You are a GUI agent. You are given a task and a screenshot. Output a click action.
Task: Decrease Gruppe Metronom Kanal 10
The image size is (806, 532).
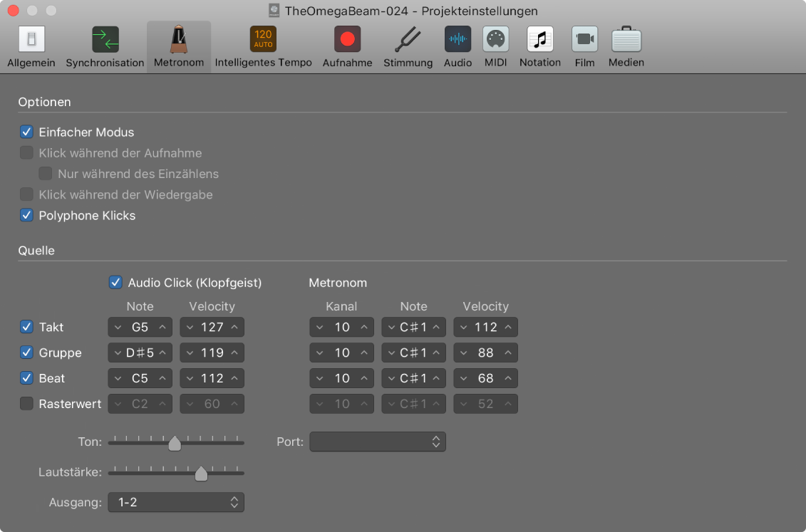[320, 353]
